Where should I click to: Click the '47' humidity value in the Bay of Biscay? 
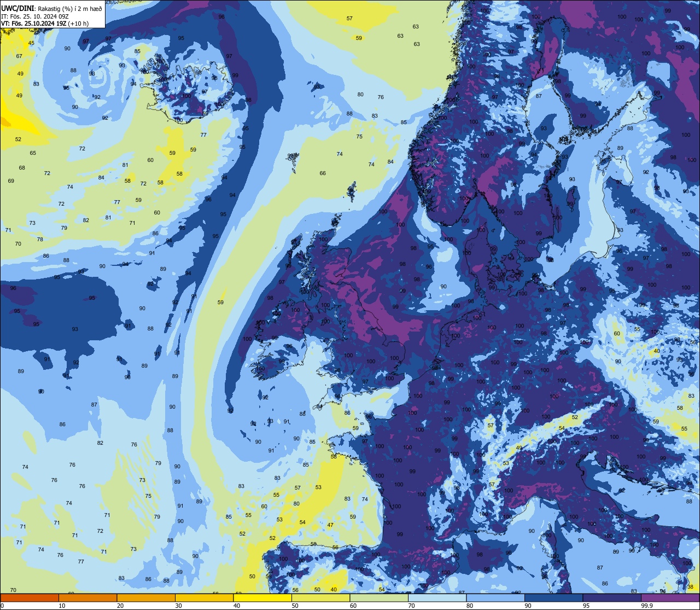(330, 525)
